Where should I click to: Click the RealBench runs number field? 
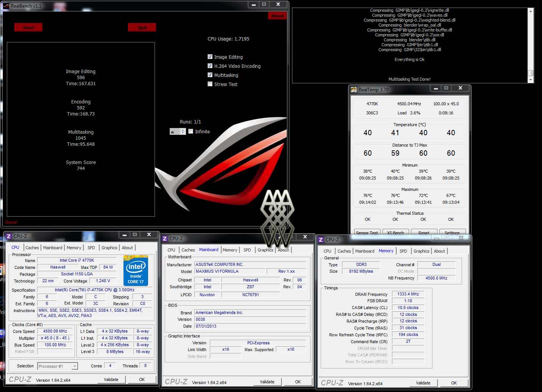[x=175, y=132]
